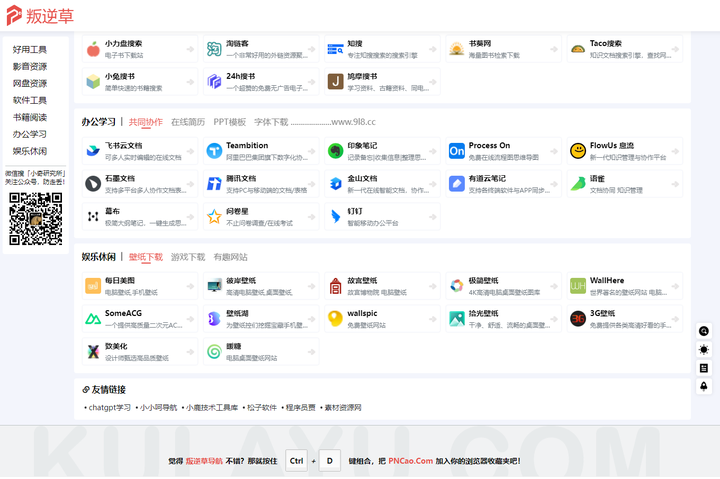720x479 pixels.
Task: Click the wallspic yellow icon
Action: [336, 319]
